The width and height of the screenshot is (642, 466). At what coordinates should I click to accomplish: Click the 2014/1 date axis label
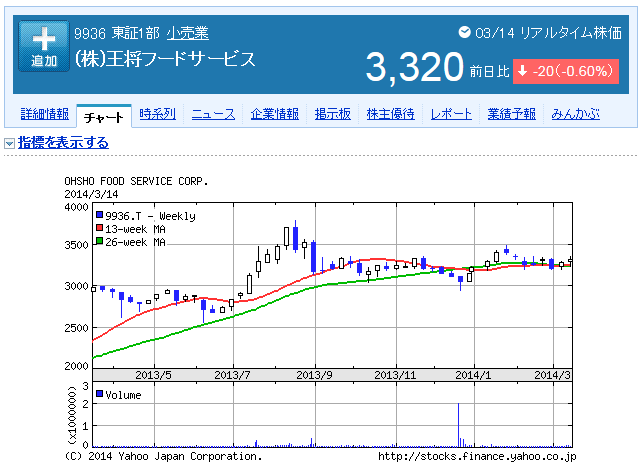[473, 375]
